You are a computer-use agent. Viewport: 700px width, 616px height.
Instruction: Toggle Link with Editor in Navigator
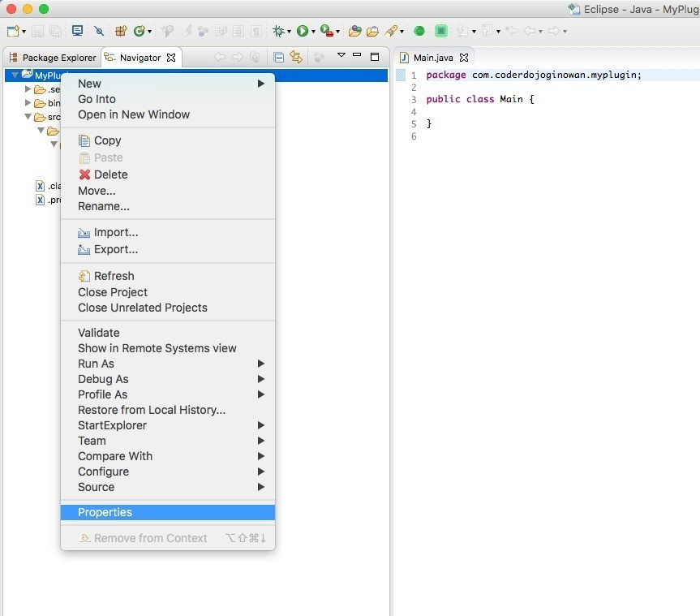click(295, 58)
